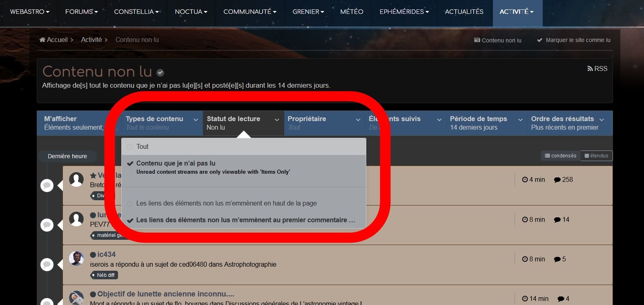Click the 14 min timestamp
Screen dimensions: 644x305
tap(535, 298)
